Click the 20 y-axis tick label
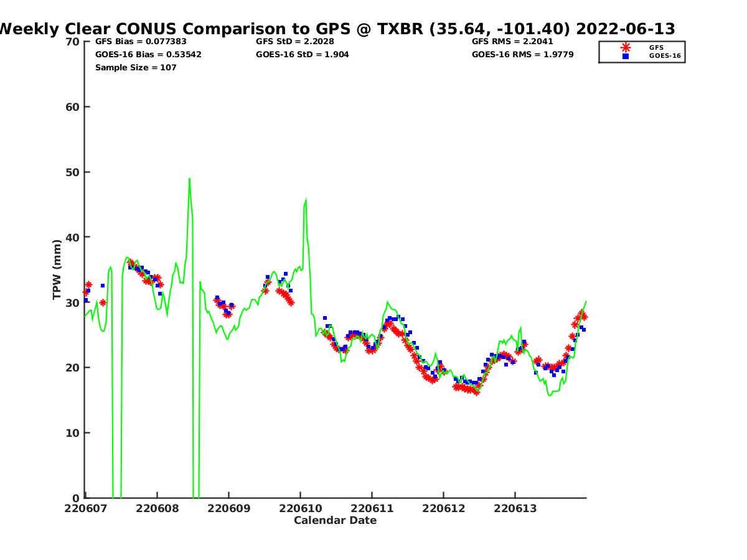Screen dimensions: 747x560 coord(73,368)
